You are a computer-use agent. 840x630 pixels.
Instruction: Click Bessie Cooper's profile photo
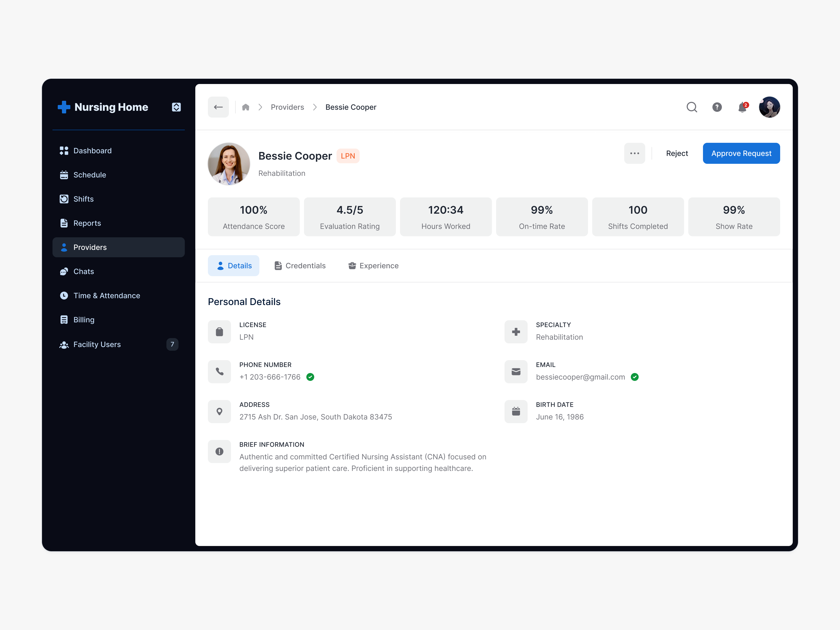[x=229, y=164]
